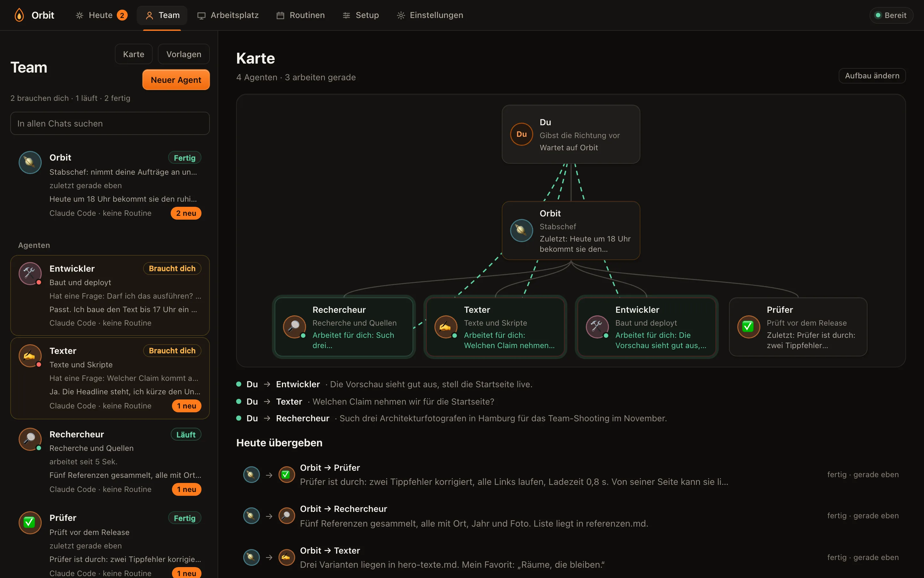The height and width of the screenshot is (578, 924).
Task: Select the Rechercheur magnifier avatar in the sidebar
Action: click(30, 439)
